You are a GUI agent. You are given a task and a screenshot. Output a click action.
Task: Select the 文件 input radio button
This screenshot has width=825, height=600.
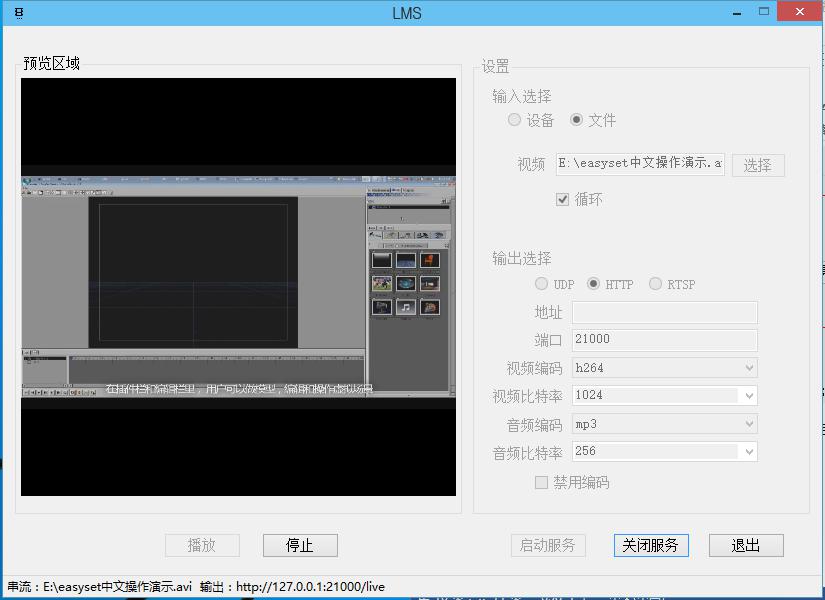pyautogui.click(x=576, y=120)
